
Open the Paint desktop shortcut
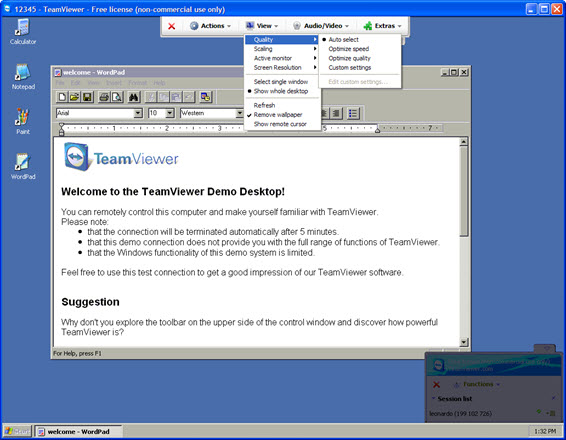pyautogui.click(x=23, y=122)
